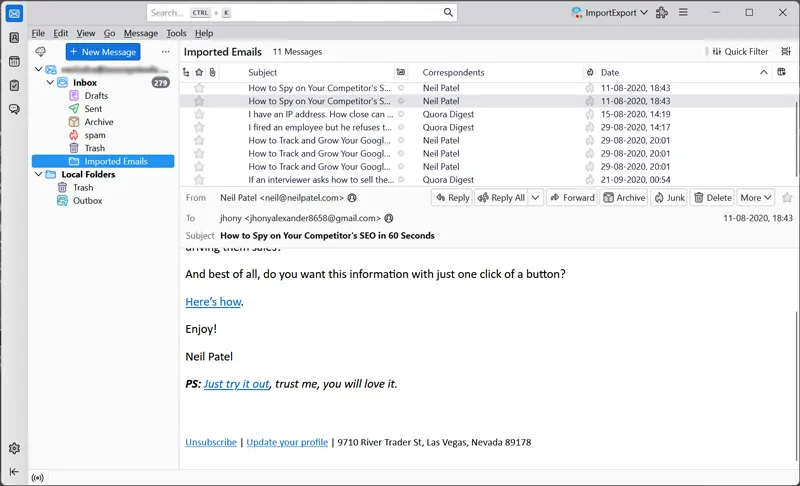Open the Thunderbird app menu

pyautogui.click(x=683, y=12)
